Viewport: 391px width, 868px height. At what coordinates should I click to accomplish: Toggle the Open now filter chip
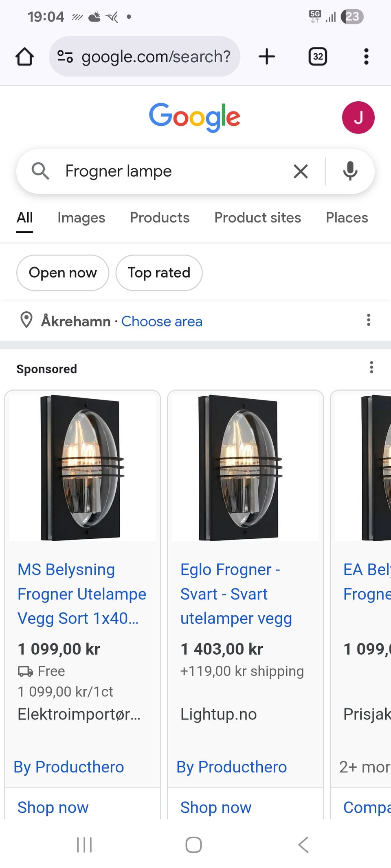pyautogui.click(x=63, y=273)
